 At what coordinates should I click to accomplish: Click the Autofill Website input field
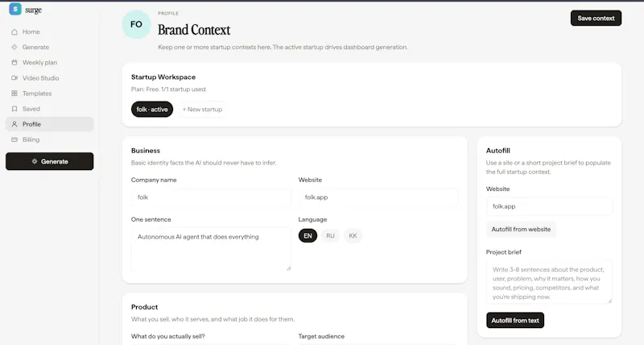549,206
